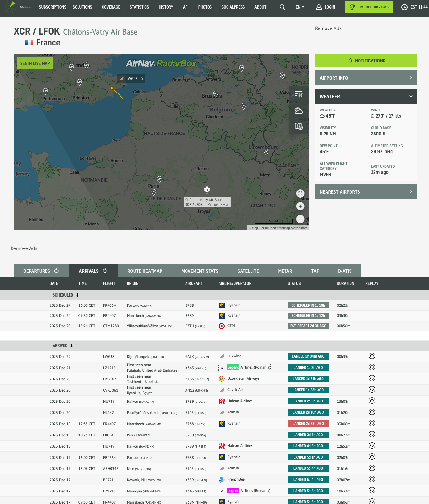The height and width of the screenshot is (504, 429).
Task: Open the Photos menu
Action: pyautogui.click(x=205, y=7)
